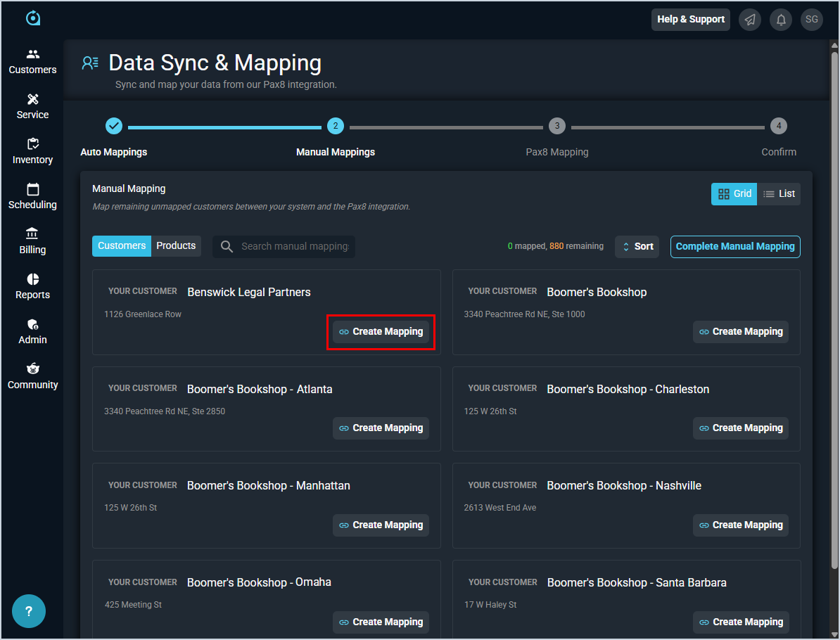Viewport: 840px width, 640px height.
Task: Switch to List view
Action: coord(779,194)
